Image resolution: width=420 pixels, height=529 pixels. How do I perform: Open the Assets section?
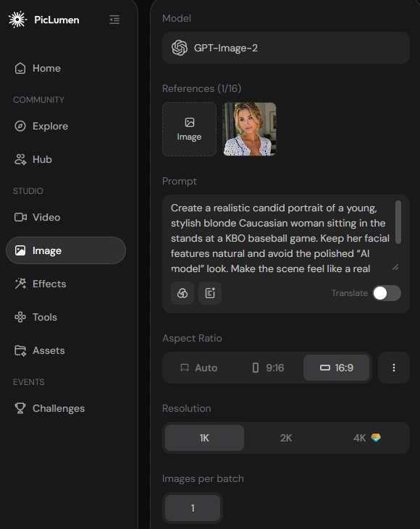(x=40, y=350)
